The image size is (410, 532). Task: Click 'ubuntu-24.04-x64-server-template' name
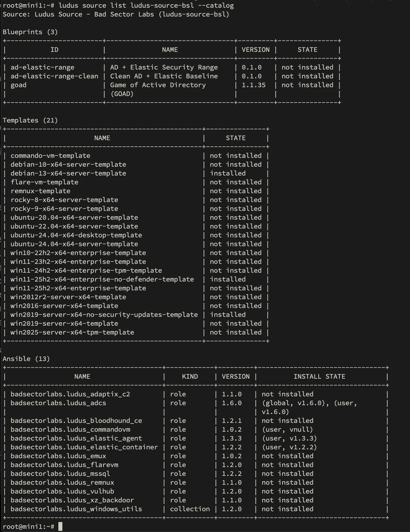(x=74, y=244)
